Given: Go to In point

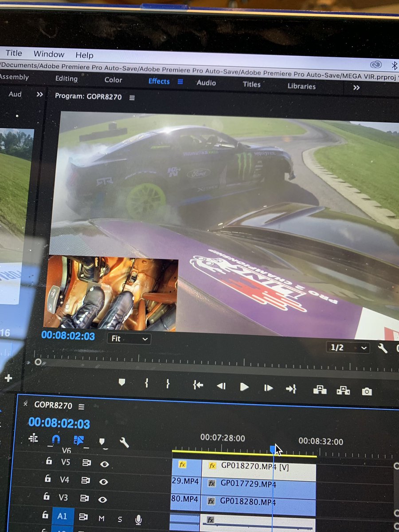Looking at the screenshot, I should click(198, 385).
